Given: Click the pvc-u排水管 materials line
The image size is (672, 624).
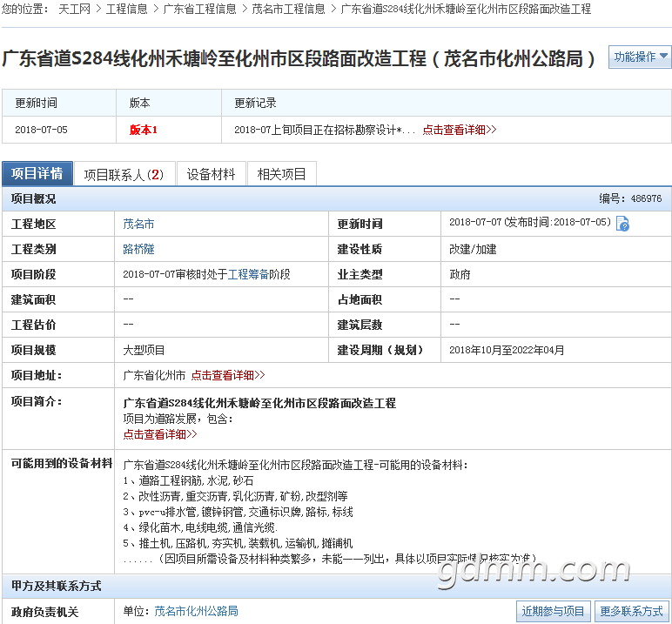Looking at the screenshot, I should pyautogui.click(x=238, y=512).
